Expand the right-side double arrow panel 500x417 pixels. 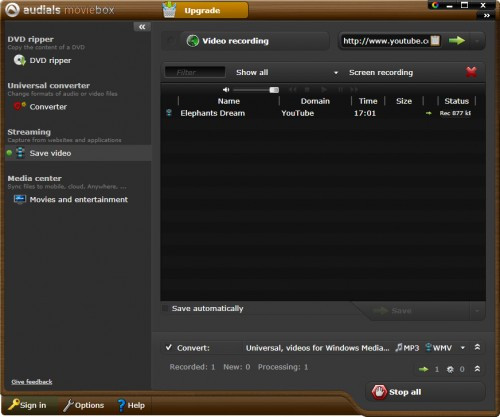click(x=487, y=15)
